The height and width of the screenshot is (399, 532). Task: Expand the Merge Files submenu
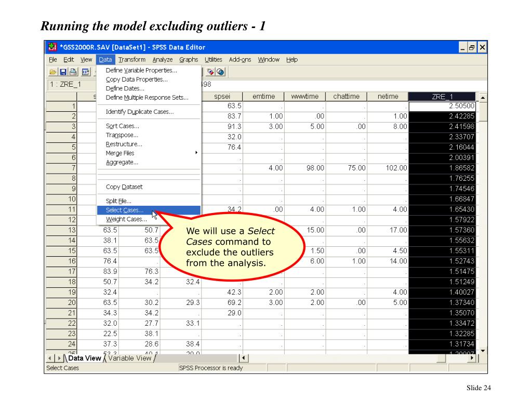[149, 153]
